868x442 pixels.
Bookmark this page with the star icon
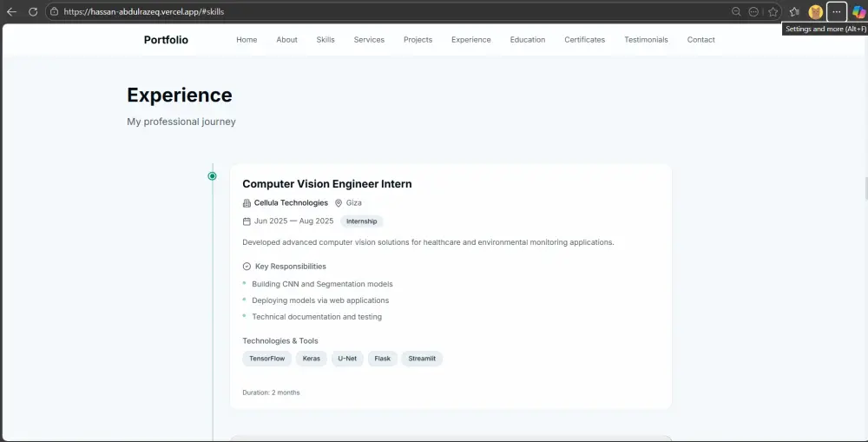point(773,12)
